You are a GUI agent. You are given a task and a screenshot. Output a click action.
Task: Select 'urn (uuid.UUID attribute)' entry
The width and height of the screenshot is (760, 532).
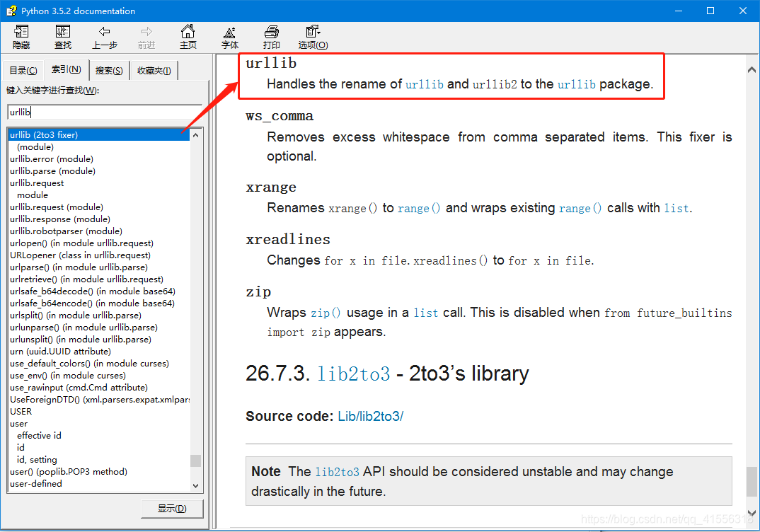tap(60, 352)
